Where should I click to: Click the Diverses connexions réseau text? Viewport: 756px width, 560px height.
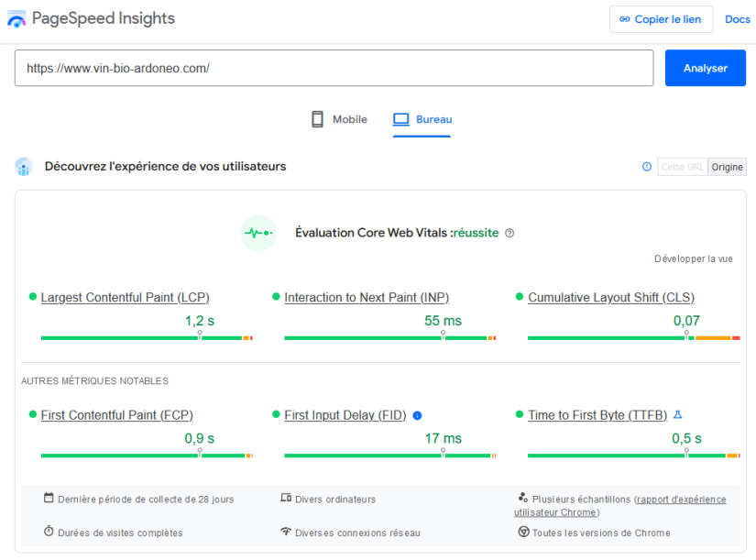[x=357, y=533]
